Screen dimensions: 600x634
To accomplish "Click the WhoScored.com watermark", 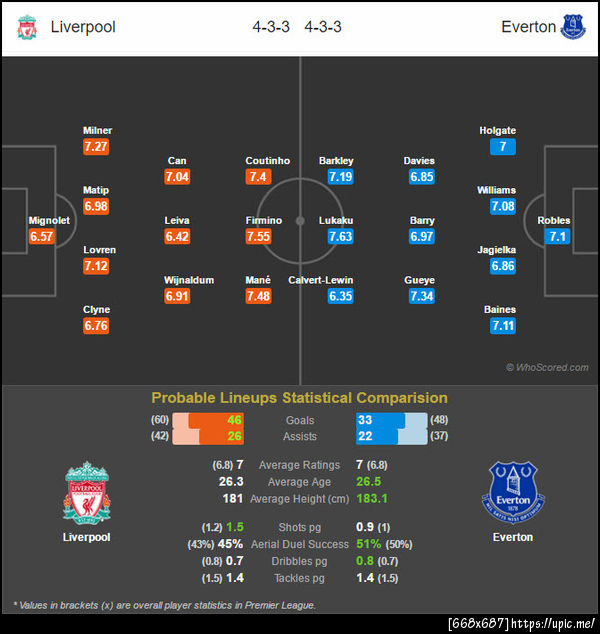I will [x=547, y=367].
